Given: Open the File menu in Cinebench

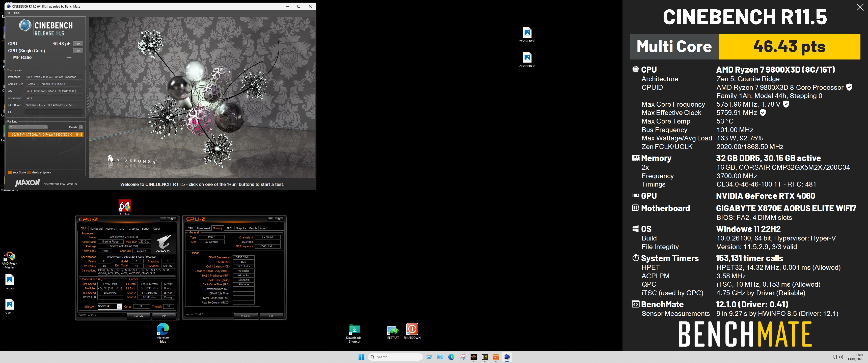Looking at the screenshot, I should 8,13.
